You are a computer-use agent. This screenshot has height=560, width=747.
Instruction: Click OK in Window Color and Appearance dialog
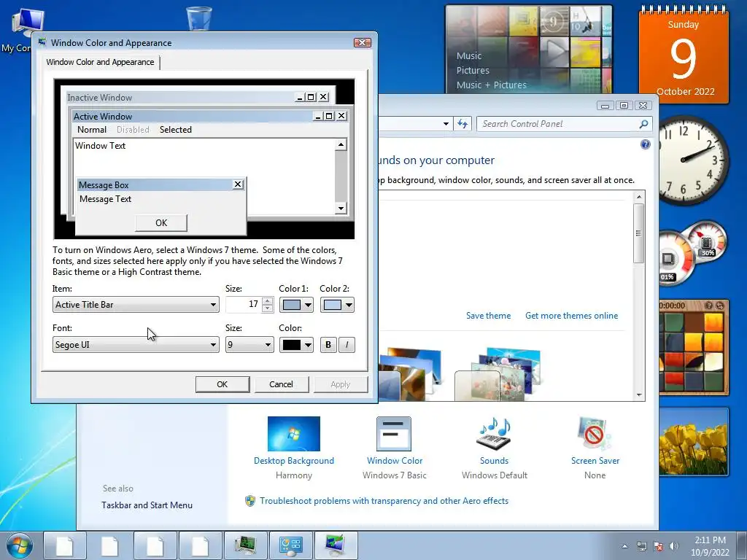coord(222,384)
